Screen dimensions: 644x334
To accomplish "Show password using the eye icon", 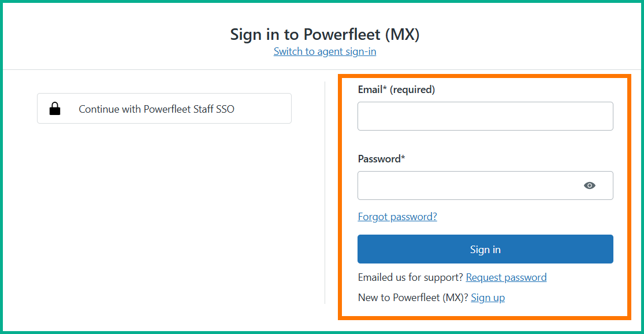I will [x=589, y=185].
